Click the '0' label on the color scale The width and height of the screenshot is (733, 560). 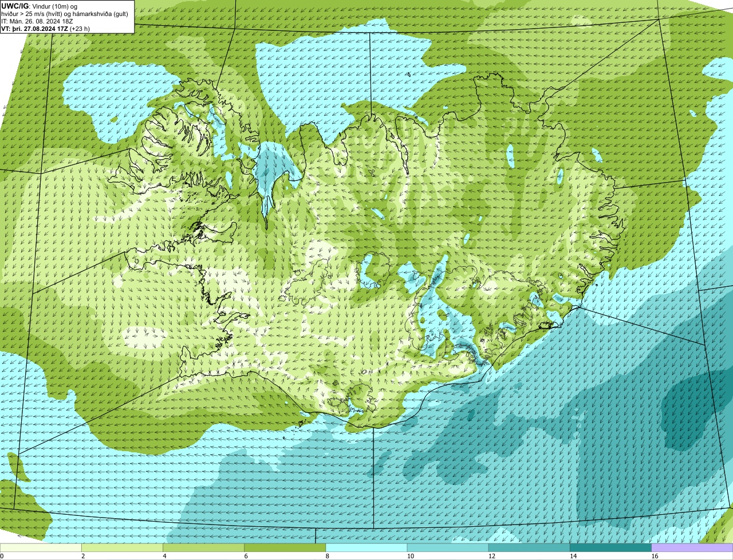2,556
